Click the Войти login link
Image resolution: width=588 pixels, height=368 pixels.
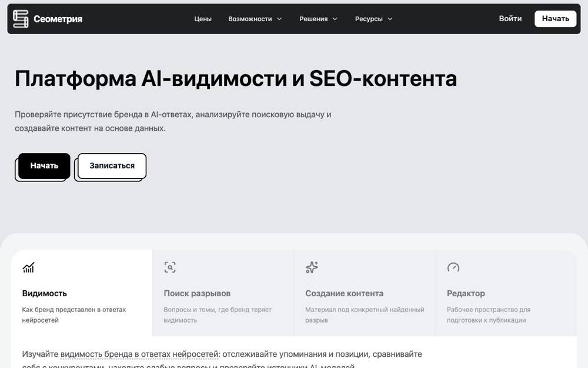tap(510, 18)
